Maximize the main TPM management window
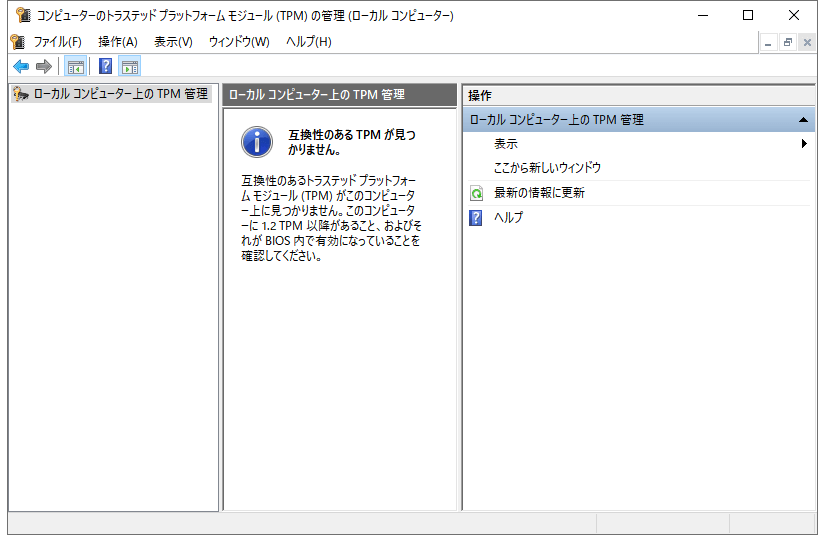The width and height of the screenshot is (825, 542). click(748, 15)
